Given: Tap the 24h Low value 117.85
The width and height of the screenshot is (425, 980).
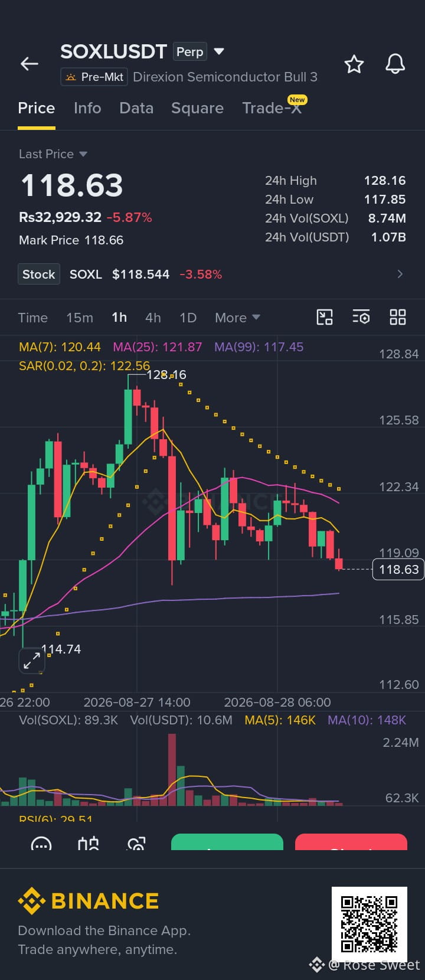Looking at the screenshot, I should click(x=385, y=199).
